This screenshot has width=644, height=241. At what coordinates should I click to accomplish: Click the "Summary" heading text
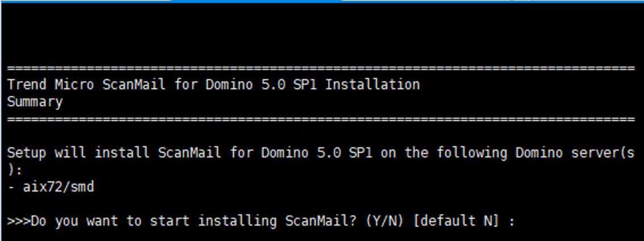(x=35, y=102)
